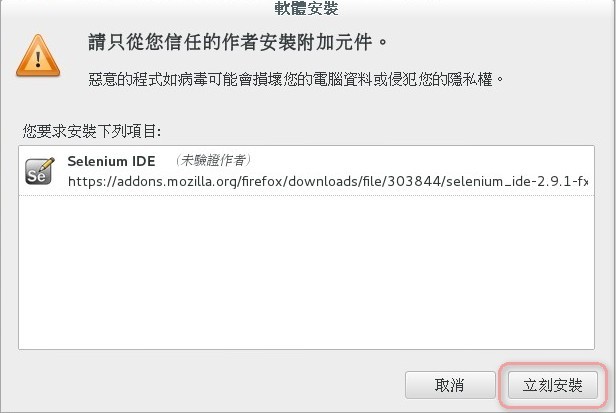Screen dimensions: 616x413
Task: Click empty space in the install items list
Action: point(306,271)
